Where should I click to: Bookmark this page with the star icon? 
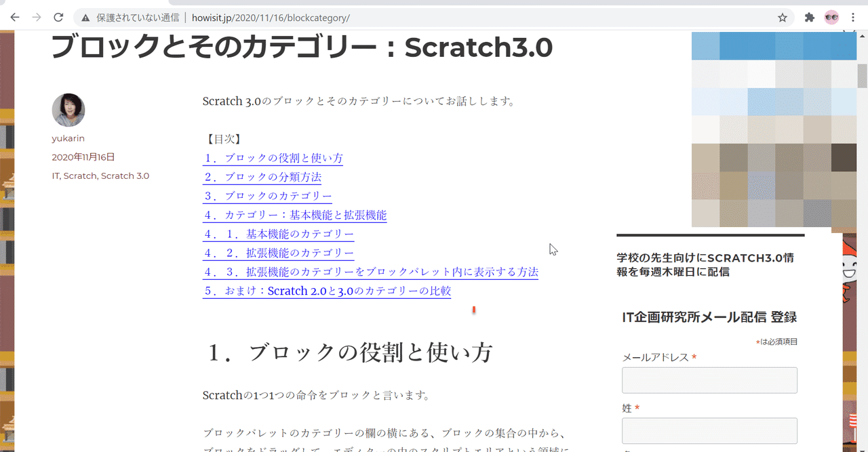pos(782,18)
